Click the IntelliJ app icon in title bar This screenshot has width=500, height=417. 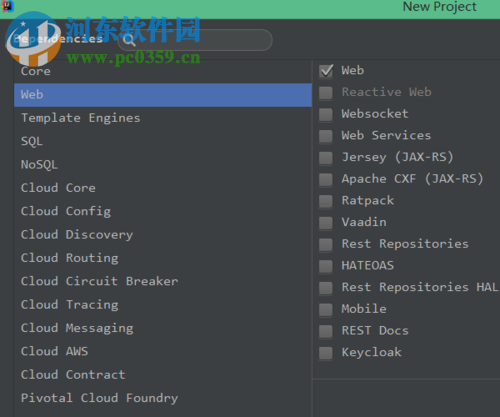point(7,6)
